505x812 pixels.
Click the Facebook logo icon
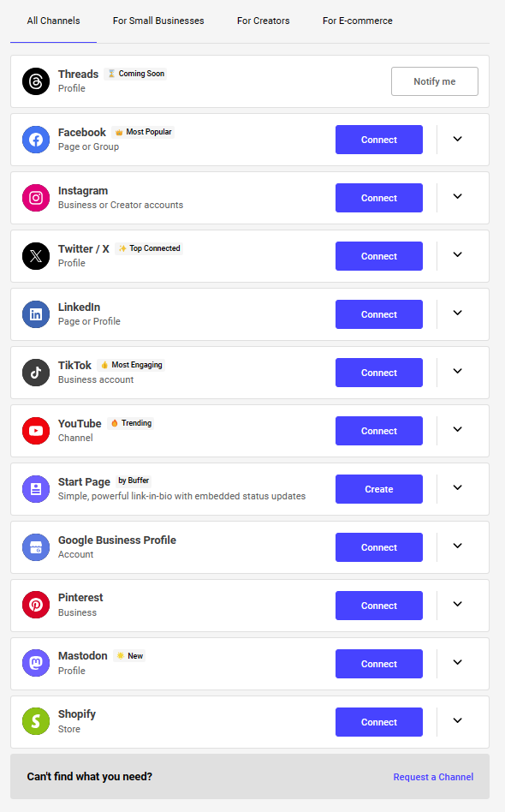(x=36, y=140)
